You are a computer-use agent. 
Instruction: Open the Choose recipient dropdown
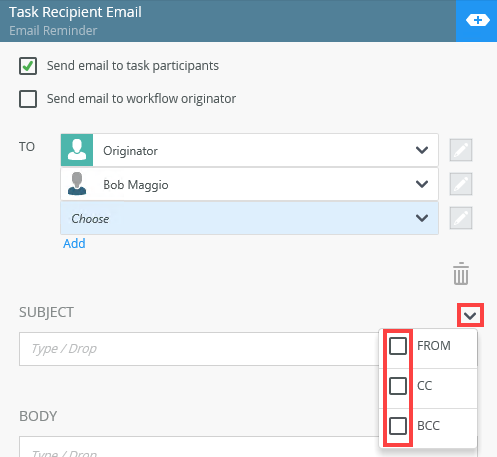click(x=249, y=218)
